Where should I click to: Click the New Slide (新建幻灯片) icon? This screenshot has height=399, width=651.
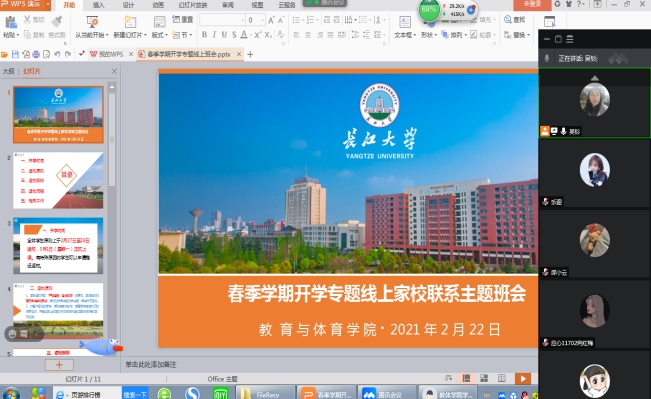pos(130,22)
